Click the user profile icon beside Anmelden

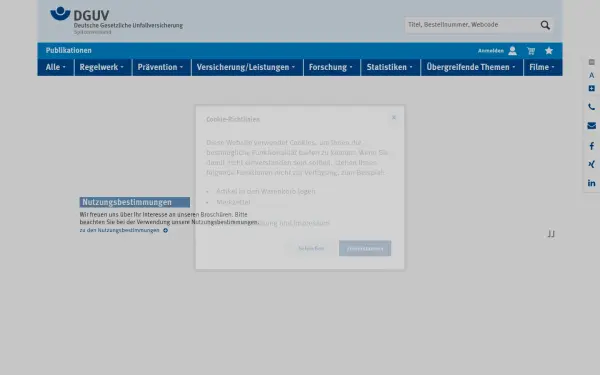pyautogui.click(x=512, y=51)
